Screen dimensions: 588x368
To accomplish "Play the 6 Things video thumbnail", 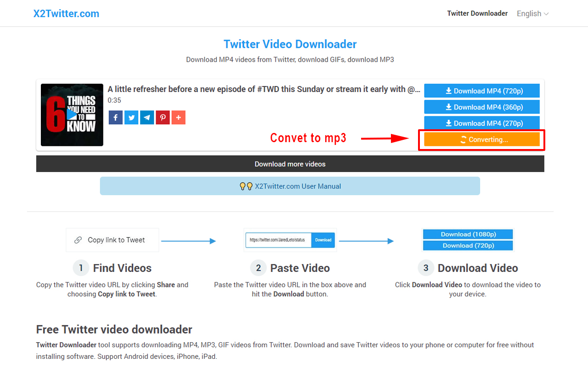I will point(72,115).
